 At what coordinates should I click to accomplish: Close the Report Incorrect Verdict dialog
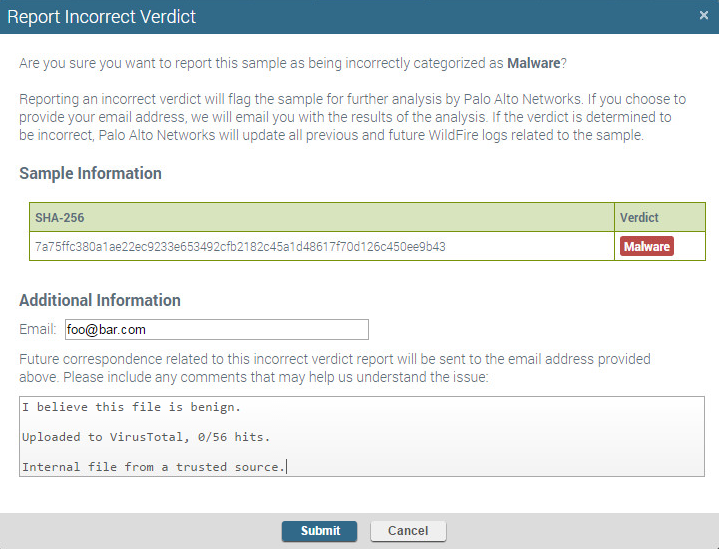(x=704, y=15)
